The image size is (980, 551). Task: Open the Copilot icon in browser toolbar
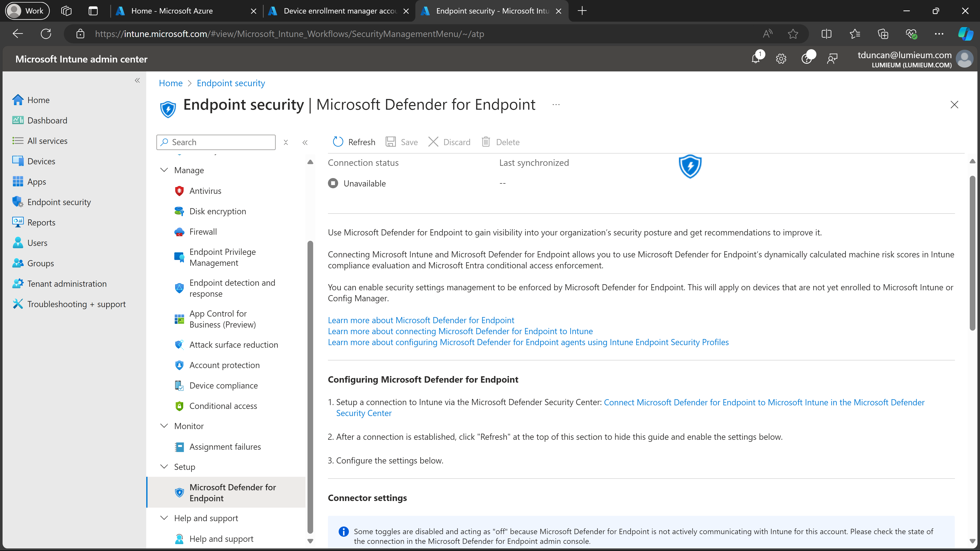pyautogui.click(x=965, y=34)
